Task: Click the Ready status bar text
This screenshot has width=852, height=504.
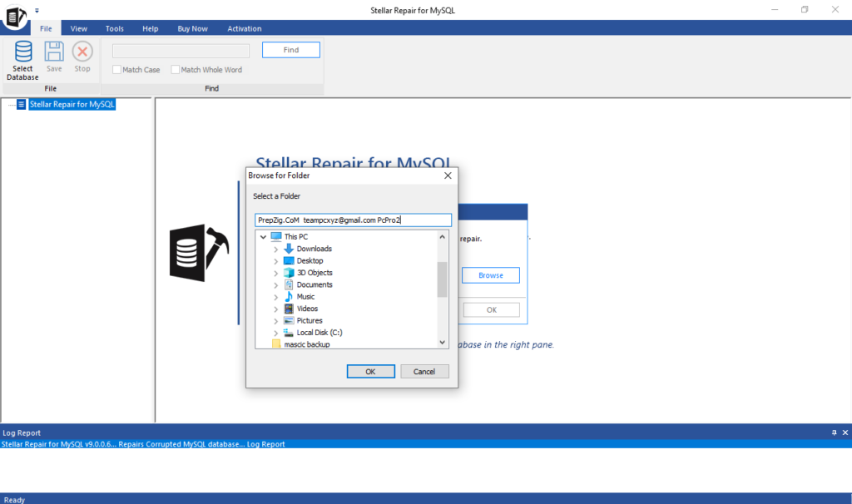Action: 14,500
